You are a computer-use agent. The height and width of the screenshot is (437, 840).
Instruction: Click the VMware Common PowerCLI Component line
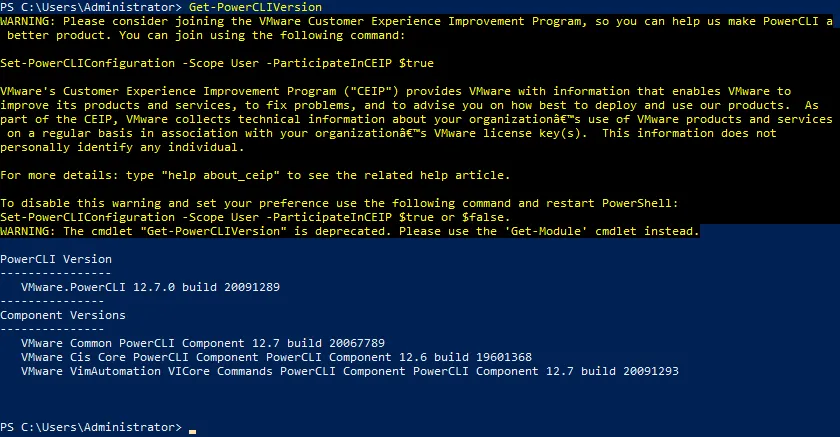pos(202,343)
